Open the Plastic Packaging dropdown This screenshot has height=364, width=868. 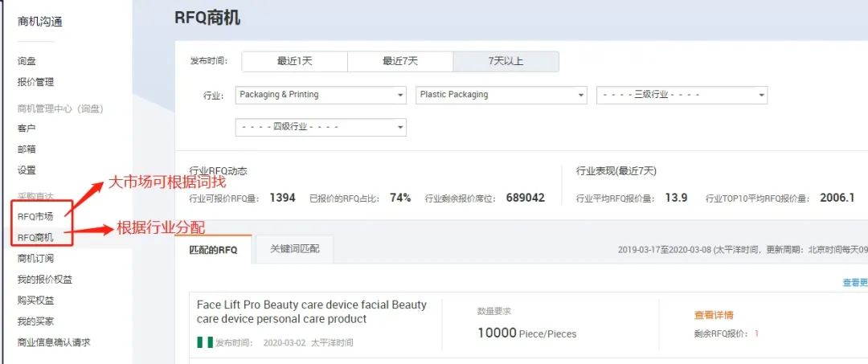pos(502,95)
